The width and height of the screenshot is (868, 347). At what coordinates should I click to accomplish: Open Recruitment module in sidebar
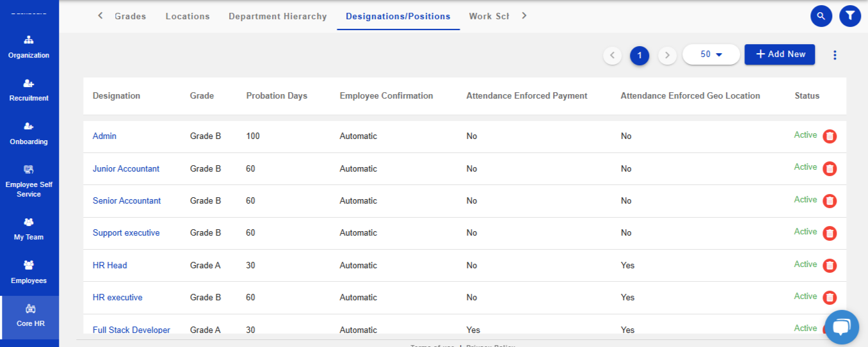click(29, 90)
